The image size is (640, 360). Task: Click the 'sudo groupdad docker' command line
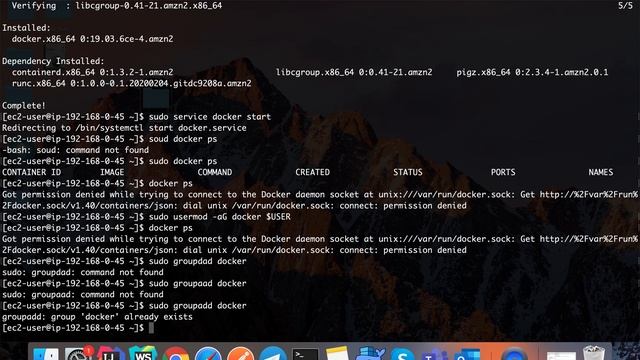(x=198, y=261)
